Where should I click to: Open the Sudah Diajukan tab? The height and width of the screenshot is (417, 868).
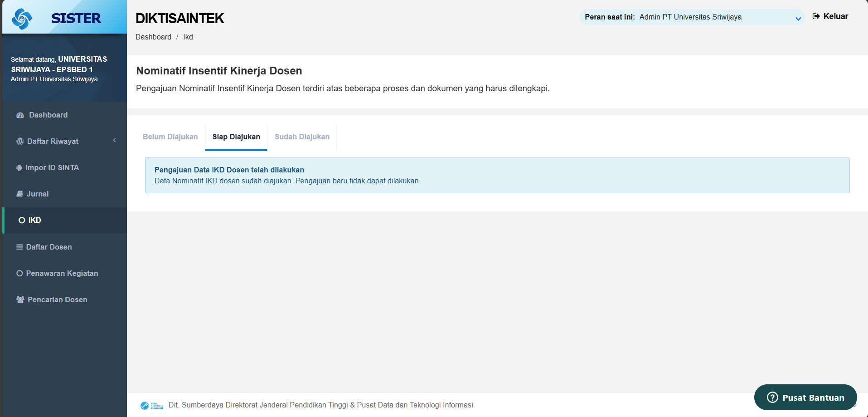(x=302, y=137)
